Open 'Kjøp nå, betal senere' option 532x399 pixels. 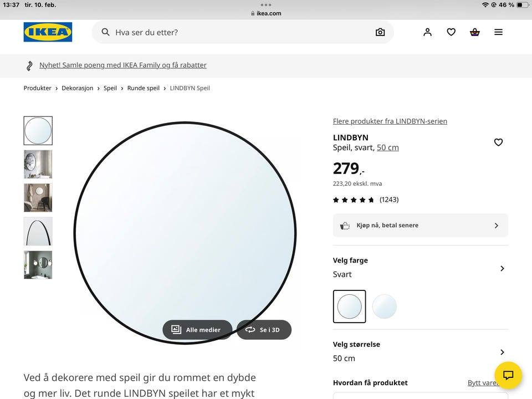click(421, 226)
